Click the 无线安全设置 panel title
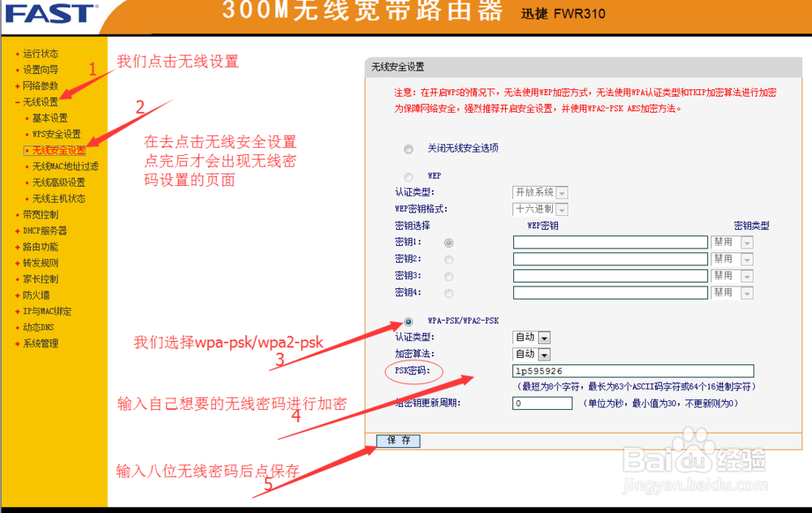This screenshot has height=513, width=812. [398, 67]
